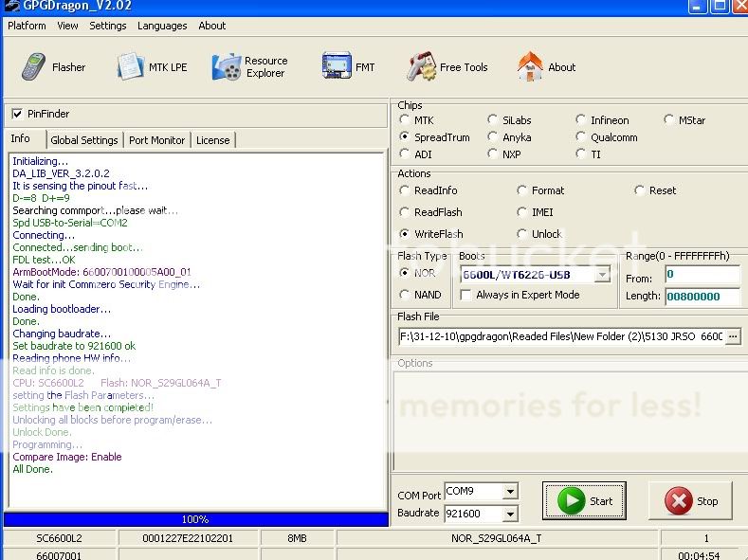This screenshot has height=560, width=748.
Task: Click 'Set baudrate to 921600 ok' line
Action: (74, 346)
